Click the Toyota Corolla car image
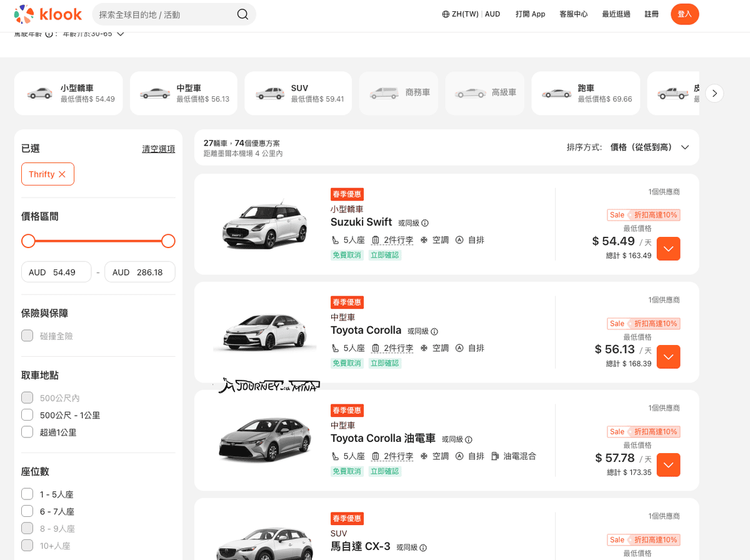The width and height of the screenshot is (750, 560). pos(265,333)
